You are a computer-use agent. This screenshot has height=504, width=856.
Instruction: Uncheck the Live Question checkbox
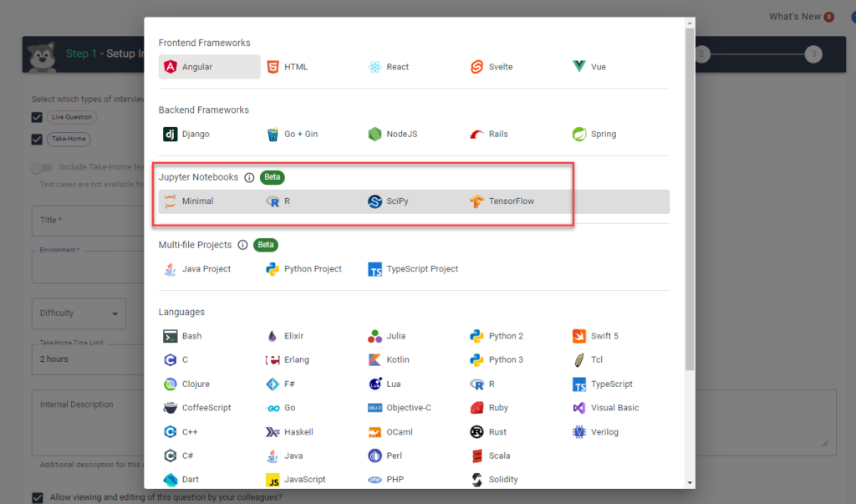(x=37, y=117)
